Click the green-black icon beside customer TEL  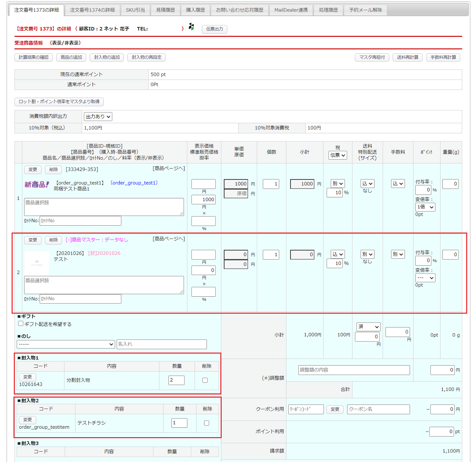[x=191, y=27]
